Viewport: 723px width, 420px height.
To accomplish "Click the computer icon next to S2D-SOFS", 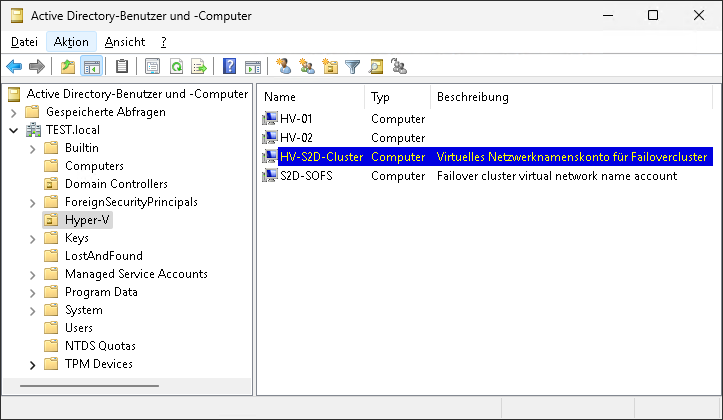I will pos(270,176).
